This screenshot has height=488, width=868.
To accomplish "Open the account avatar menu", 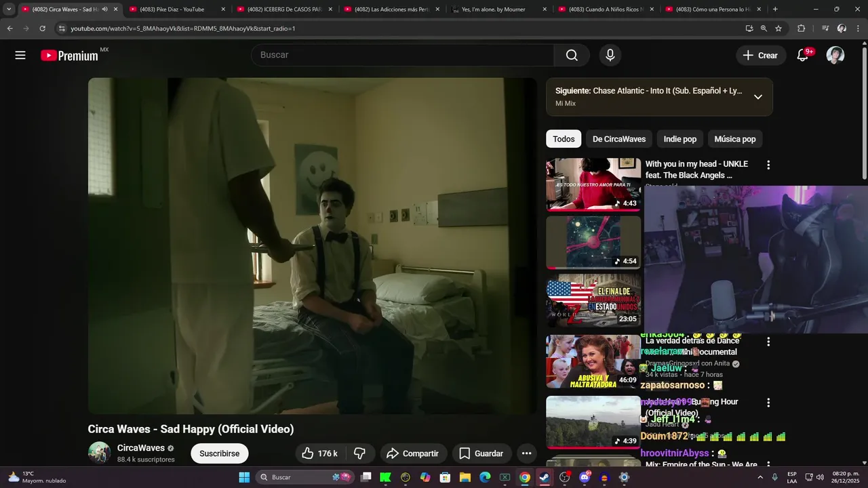I will click(x=835, y=56).
